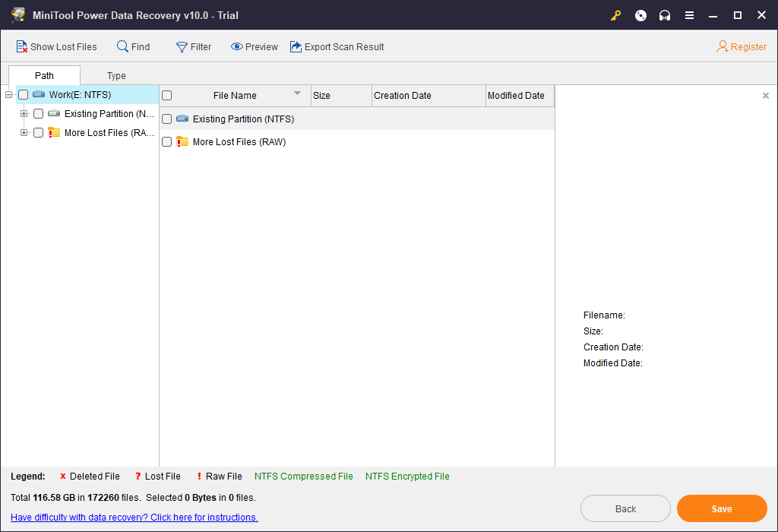Click the MiniTool app logo icon
The image size is (778, 532).
point(18,15)
